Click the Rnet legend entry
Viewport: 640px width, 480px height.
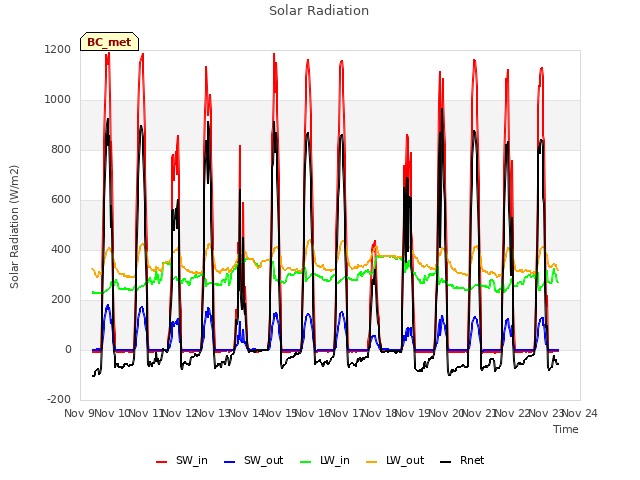(x=462, y=460)
